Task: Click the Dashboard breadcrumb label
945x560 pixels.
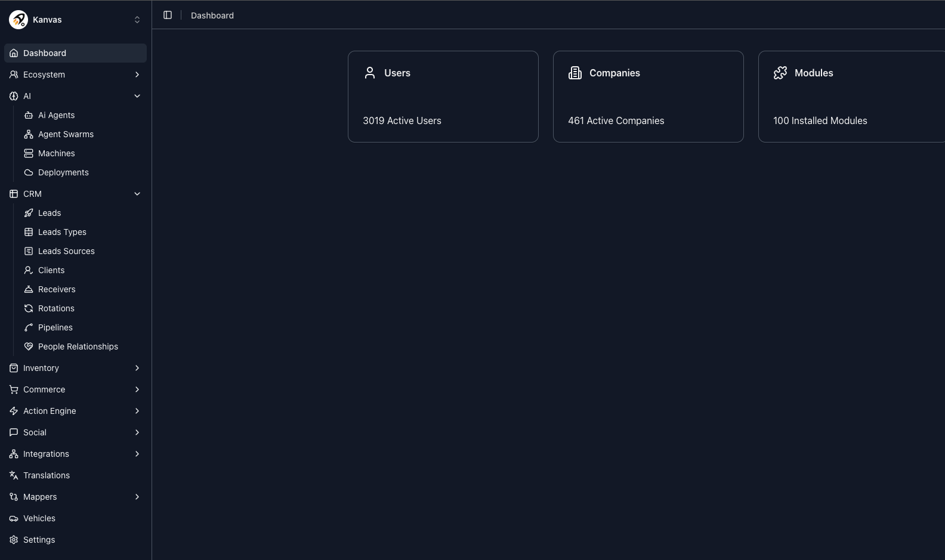Action: pyautogui.click(x=212, y=16)
